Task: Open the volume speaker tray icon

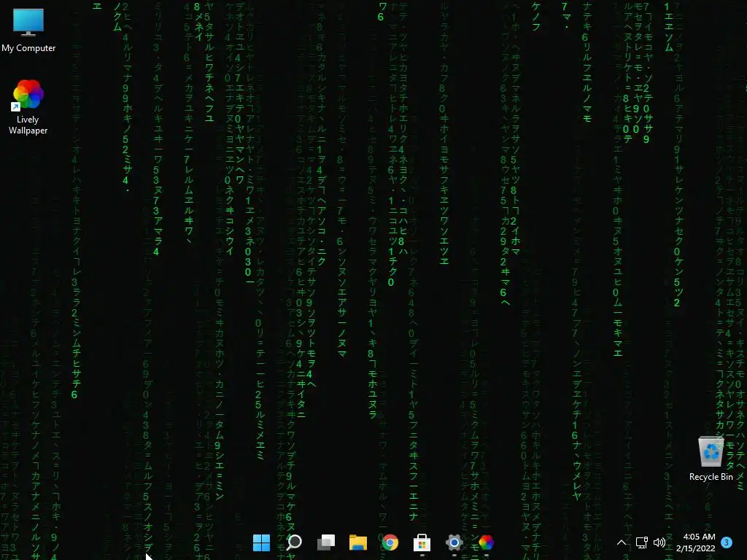Action: 659,542
